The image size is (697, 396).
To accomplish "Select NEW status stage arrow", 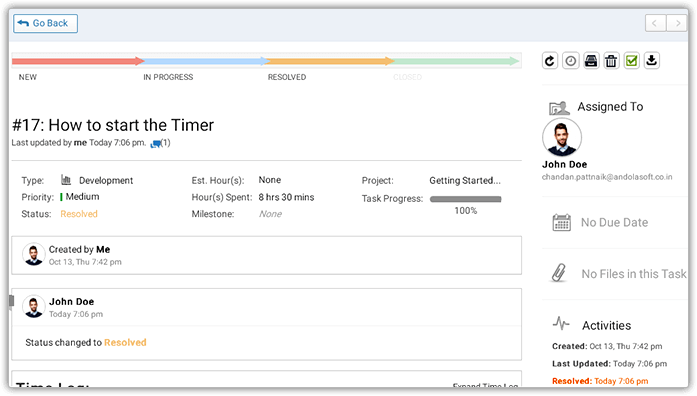I will pos(78,61).
